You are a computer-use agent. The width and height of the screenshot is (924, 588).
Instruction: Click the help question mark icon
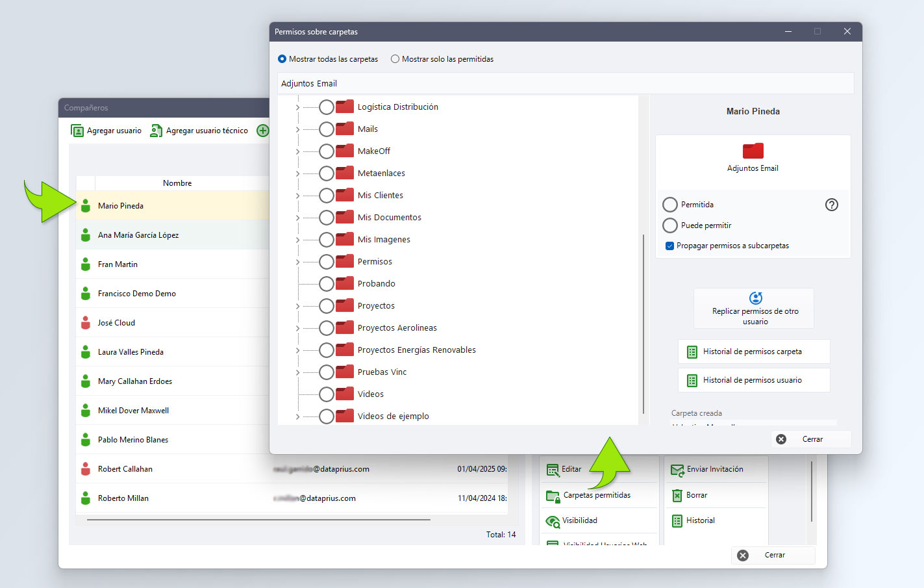coord(831,205)
